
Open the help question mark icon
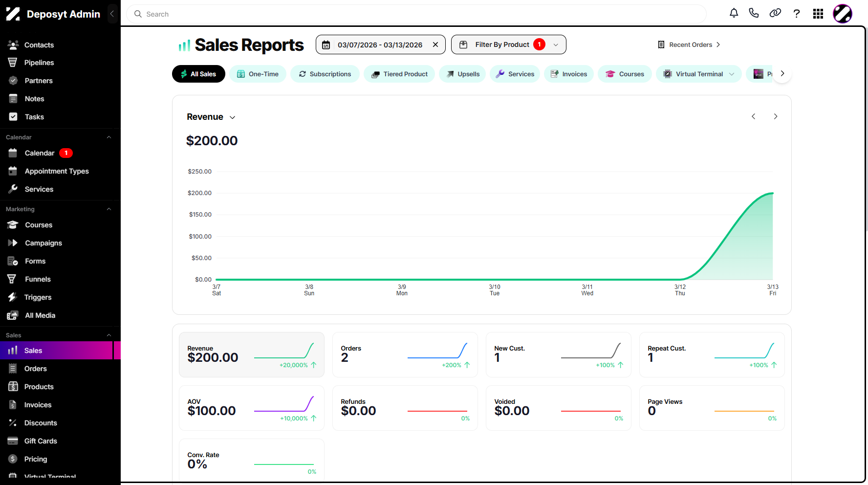[797, 14]
